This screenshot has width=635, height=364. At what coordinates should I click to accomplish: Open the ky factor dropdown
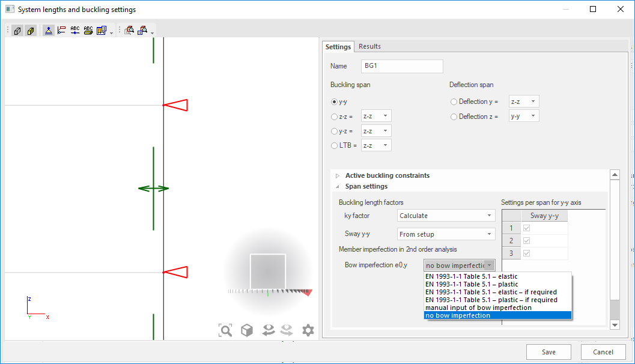click(x=445, y=216)
